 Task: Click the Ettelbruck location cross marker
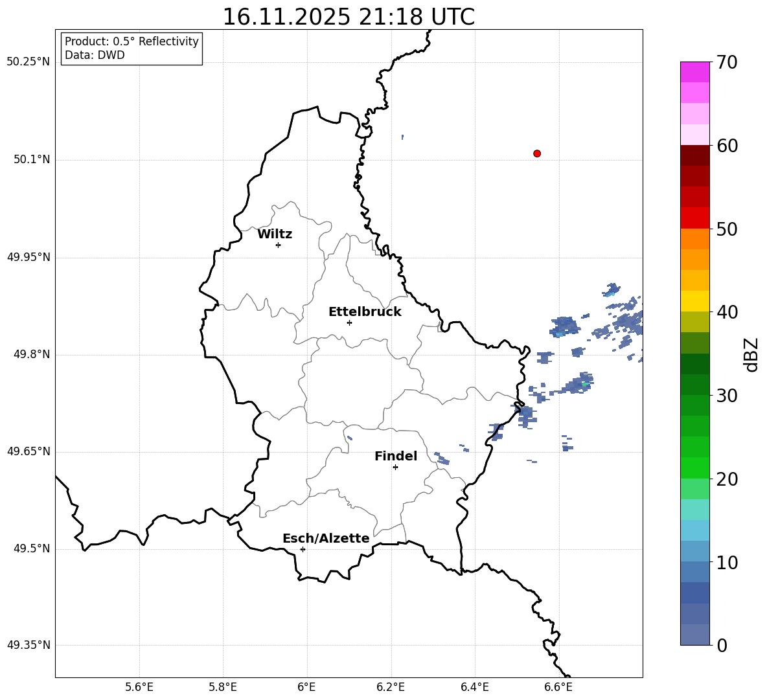pos(349,322)
